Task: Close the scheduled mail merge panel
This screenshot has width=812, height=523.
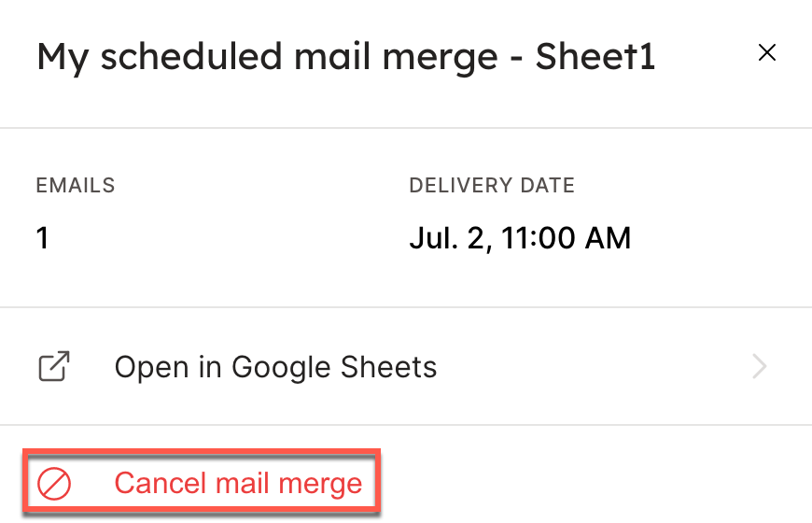Action: [767, 53]
